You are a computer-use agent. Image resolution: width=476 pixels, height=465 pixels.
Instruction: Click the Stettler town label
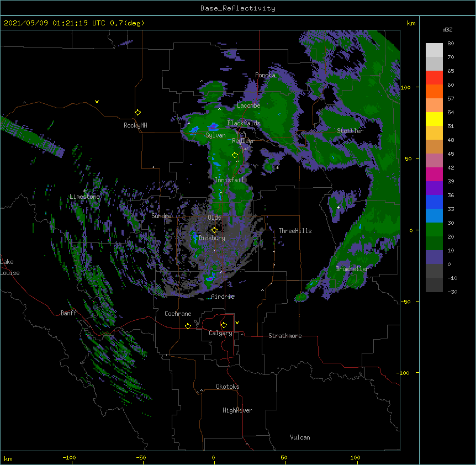(350, 131)
